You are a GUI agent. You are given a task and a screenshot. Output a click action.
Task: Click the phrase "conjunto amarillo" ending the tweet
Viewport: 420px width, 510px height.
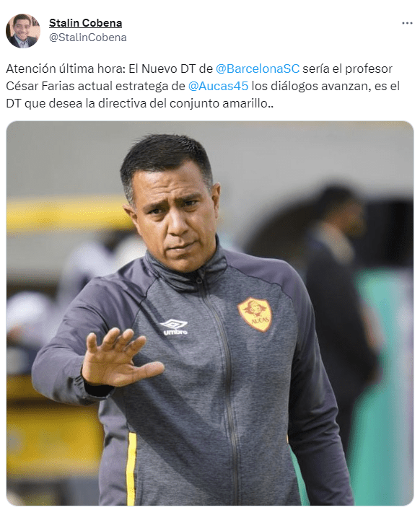tap(218, 103)
